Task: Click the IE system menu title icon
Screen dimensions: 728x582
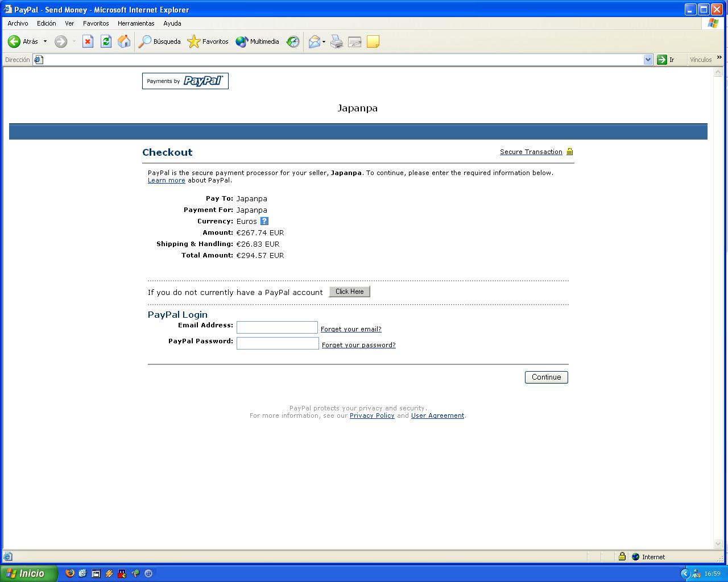Action: [x=8, y=9]
